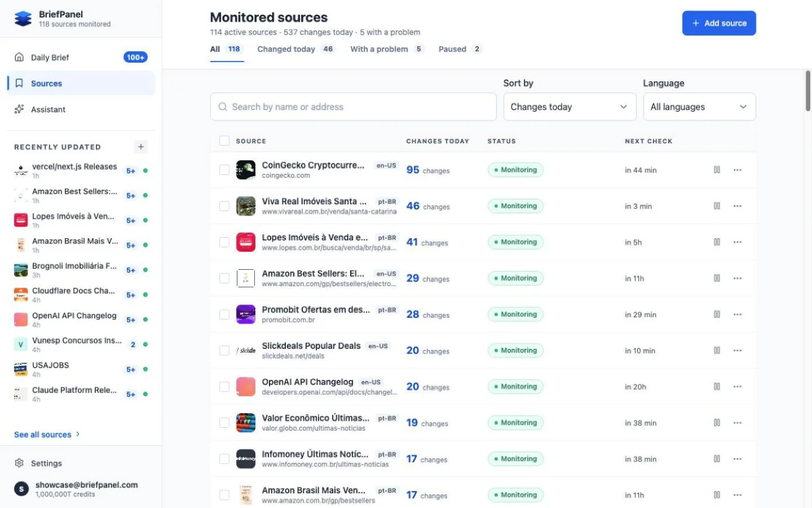Open Claude Platform Release recently updated item
The width and height of the screenshot is (812, 508).
pyautogui.click(x=81, y=394)
